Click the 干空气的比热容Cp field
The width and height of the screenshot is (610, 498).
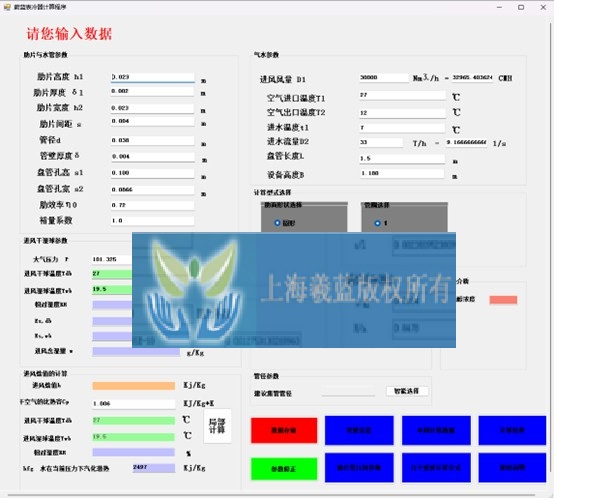pos(133,404)
